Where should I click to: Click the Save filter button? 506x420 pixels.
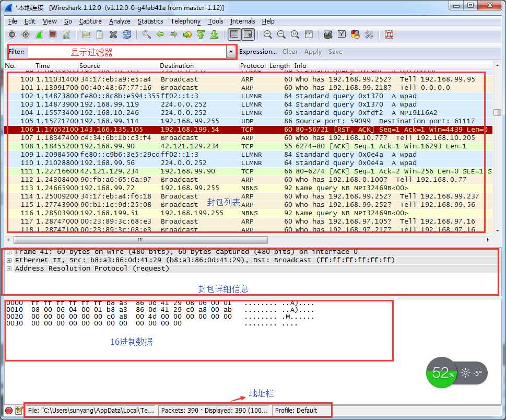click(335, 52)
